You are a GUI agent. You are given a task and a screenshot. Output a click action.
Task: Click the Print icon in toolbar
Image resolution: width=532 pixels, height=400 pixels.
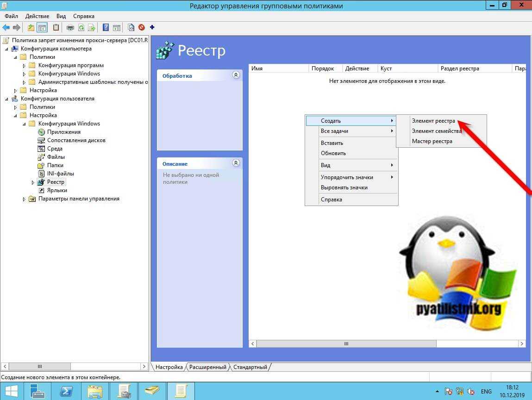coord(70,27)
